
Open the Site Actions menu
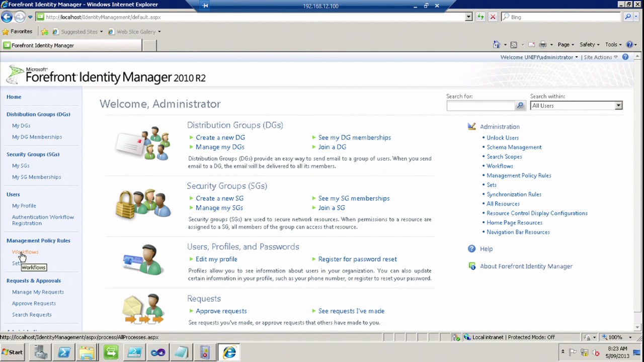tap(601, 57)
